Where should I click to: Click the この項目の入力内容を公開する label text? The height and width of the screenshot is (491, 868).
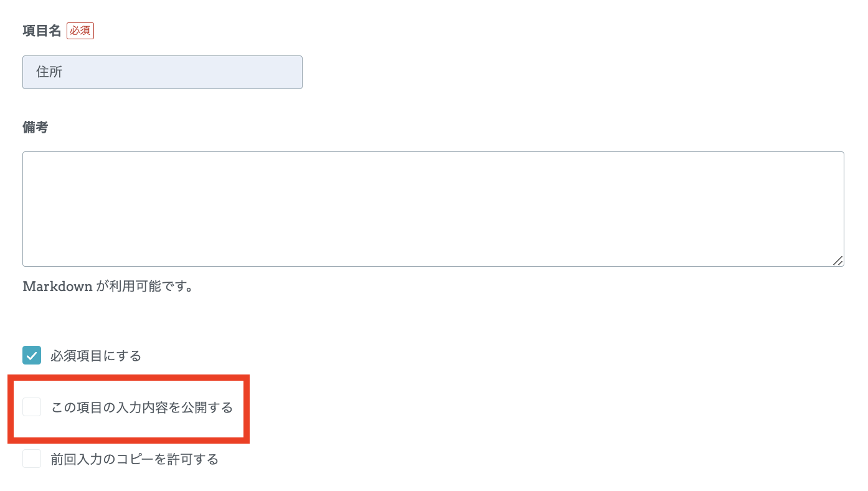[x=142, y=408]
